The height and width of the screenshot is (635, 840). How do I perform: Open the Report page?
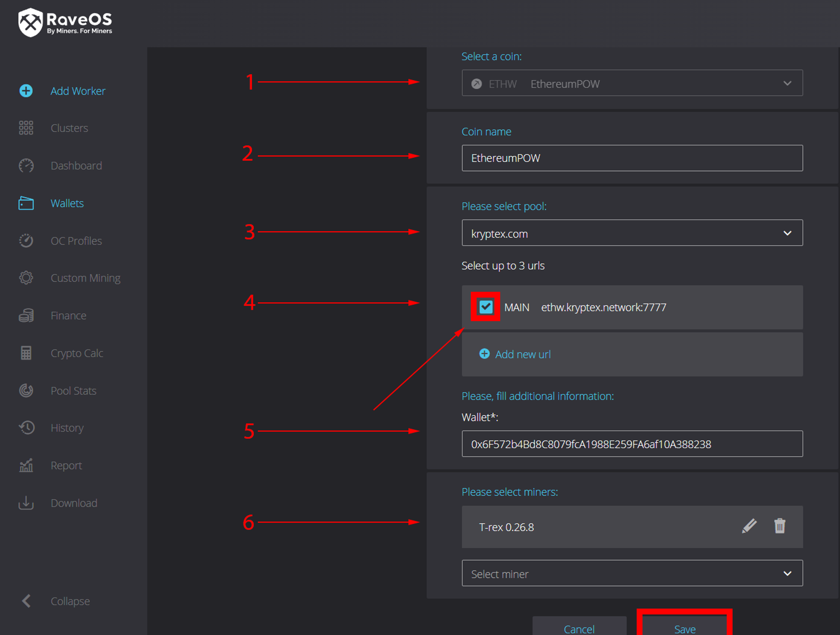pos(66,465)
